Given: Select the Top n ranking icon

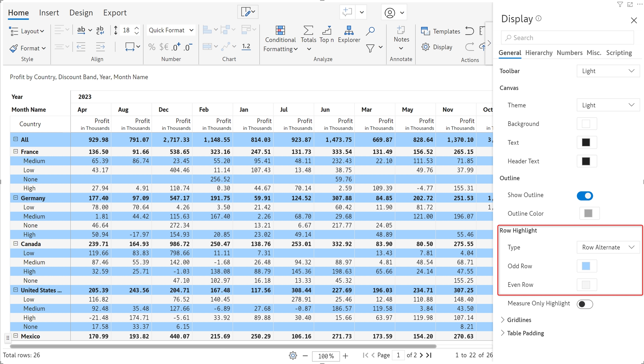Looking at the screenshot, I should 326,30.
